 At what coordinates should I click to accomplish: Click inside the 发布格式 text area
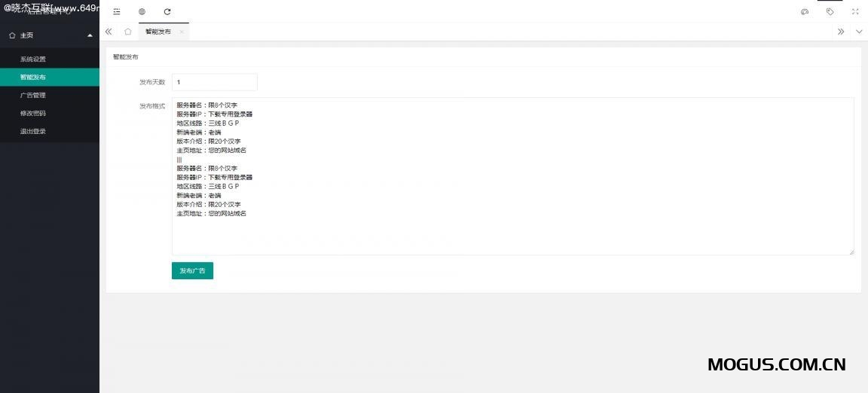coord(513,177)
